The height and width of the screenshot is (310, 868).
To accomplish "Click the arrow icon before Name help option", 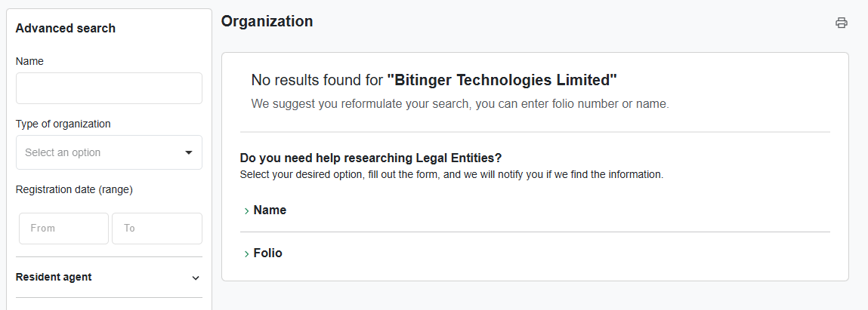I will pyautogui.click(x=246, y=211).
